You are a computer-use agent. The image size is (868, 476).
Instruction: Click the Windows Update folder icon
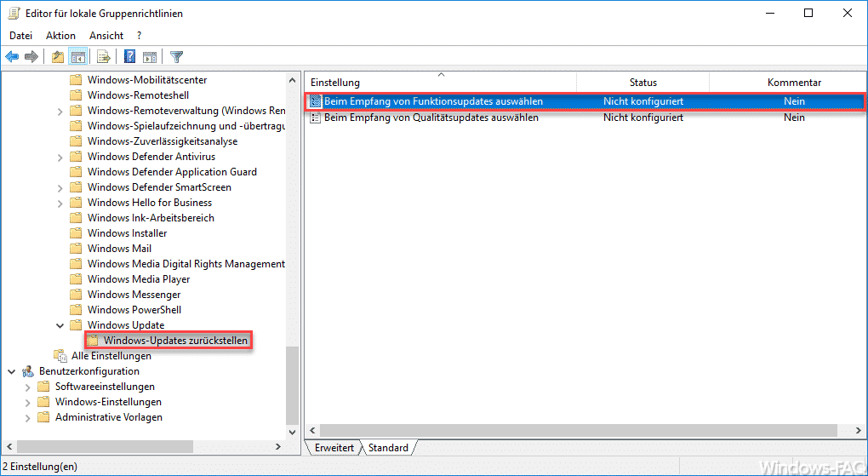pyautogui.click(x=76, y=324)
